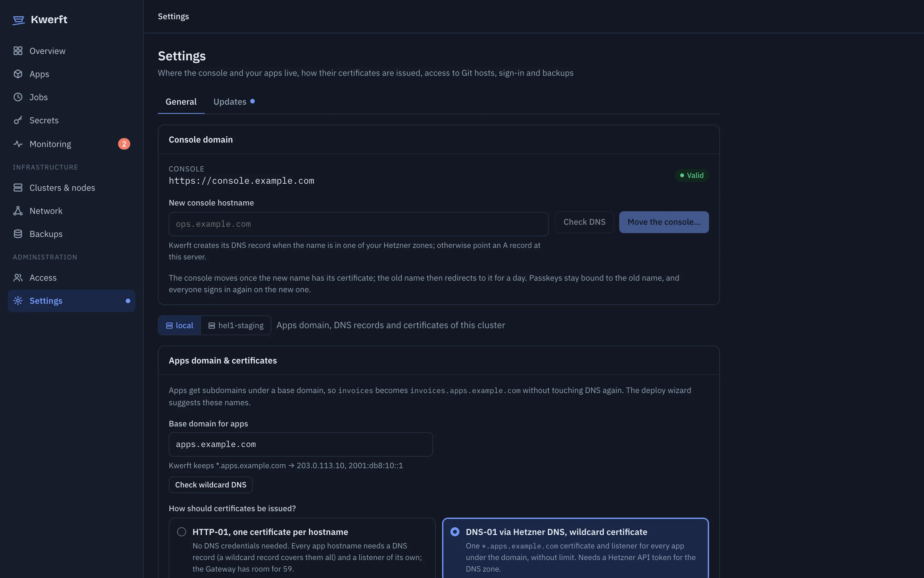Click the Kwerft logo icon

[18, 20]
